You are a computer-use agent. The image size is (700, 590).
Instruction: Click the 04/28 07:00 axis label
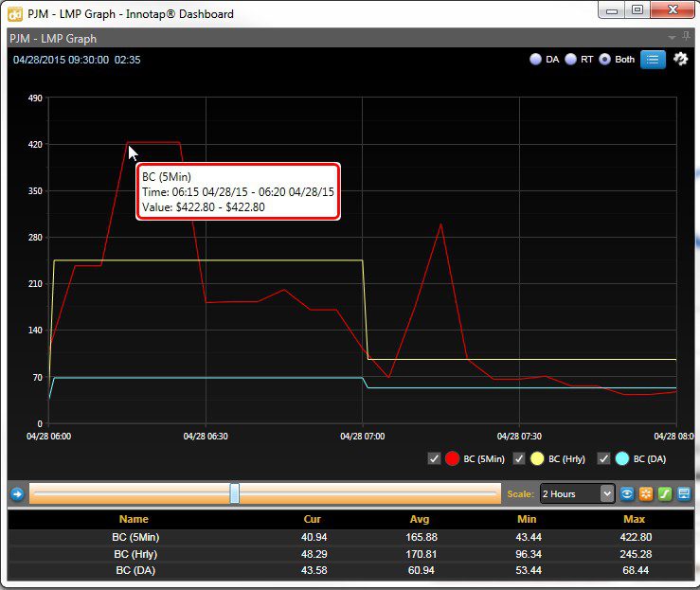click(363, 436)
